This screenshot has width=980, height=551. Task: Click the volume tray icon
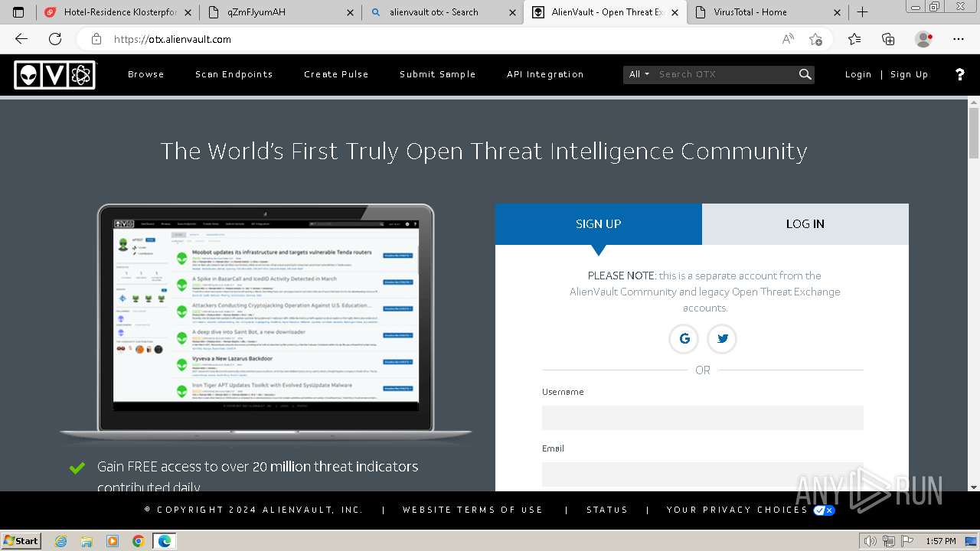pyautogui.click(x=871, y=541)
